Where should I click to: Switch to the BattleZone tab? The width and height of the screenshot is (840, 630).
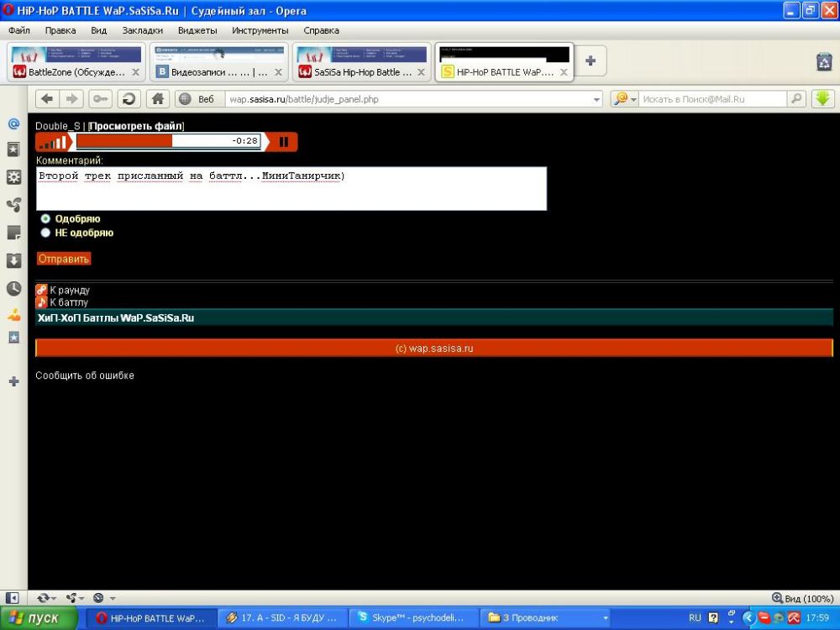click(76, 62)
